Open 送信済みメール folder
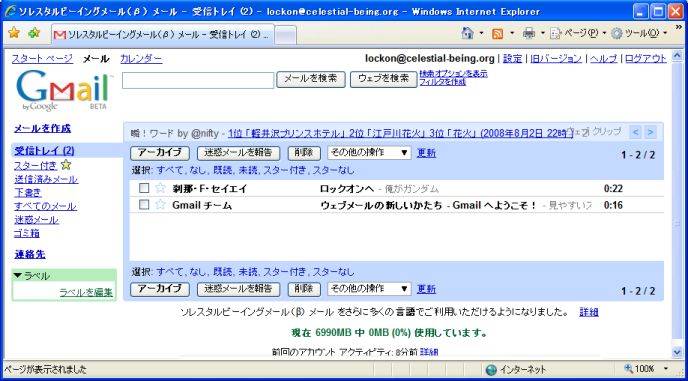 pos(46,179)
